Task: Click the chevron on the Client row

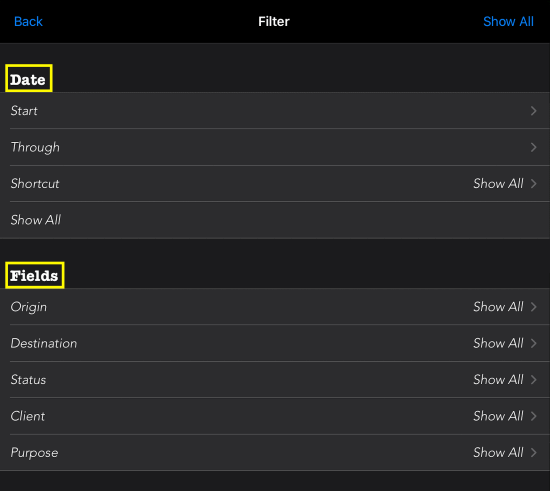Action: pyautogui.click(x=534, y=416)
